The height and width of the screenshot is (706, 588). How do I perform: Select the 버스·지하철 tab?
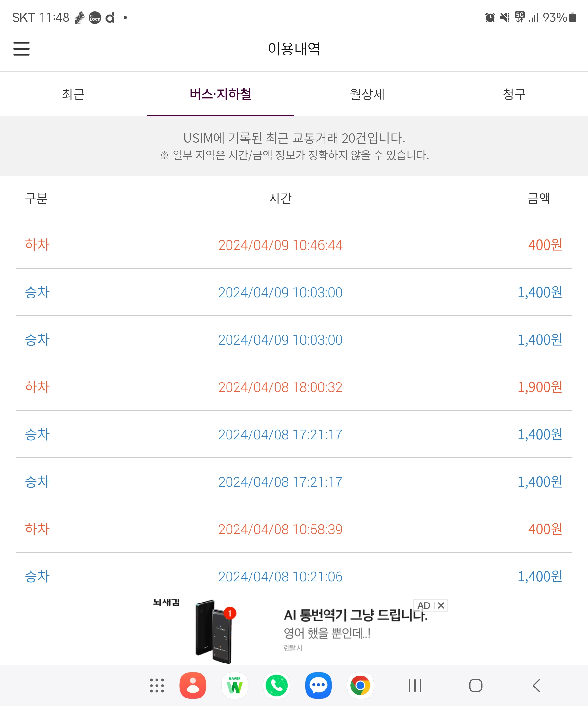pos(220,94)
